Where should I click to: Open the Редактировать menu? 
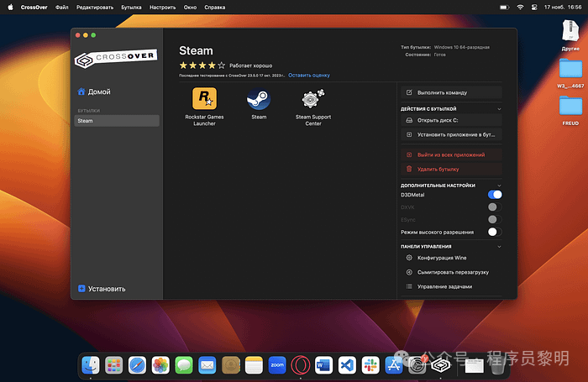(95, 7)
